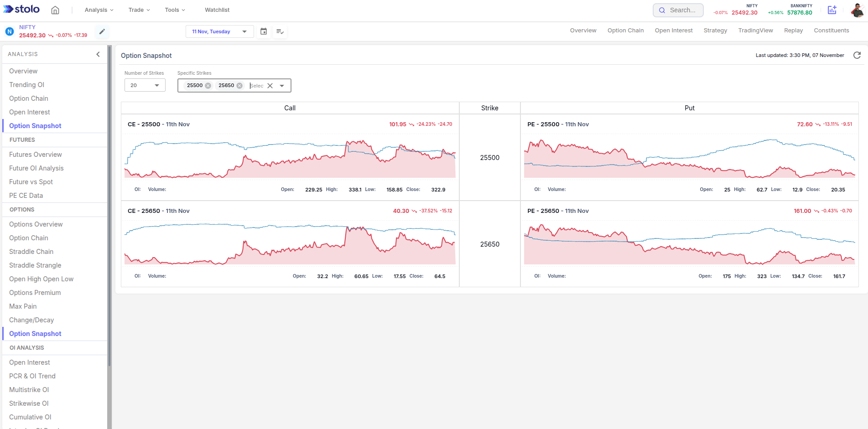Switch to the Option Chain tab
Screen dimensions: 868x429
pos(625,30)
